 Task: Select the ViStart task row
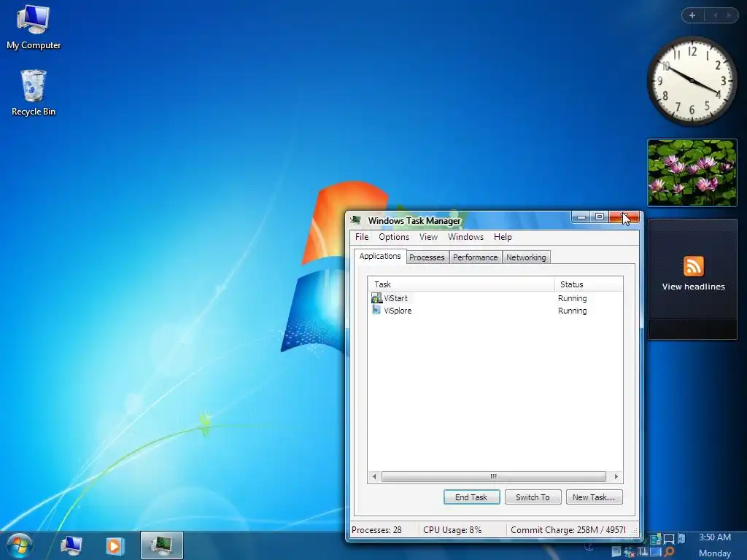coord(495,298)
